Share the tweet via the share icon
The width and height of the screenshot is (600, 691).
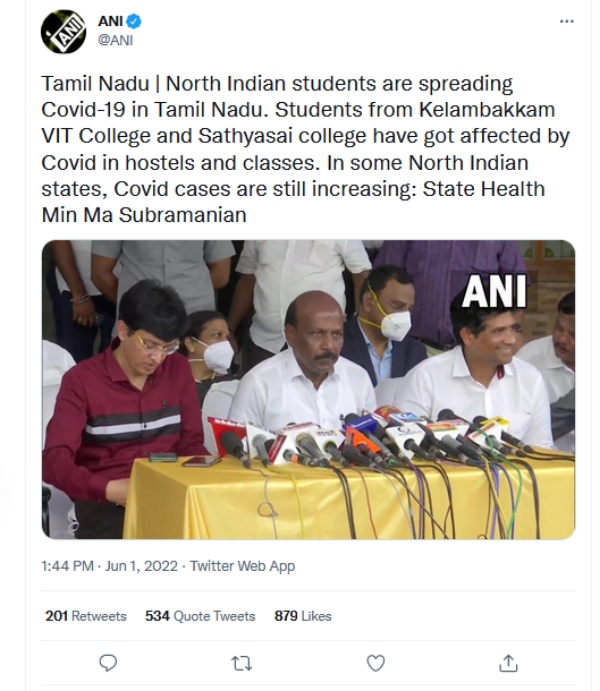pyautogui.click(x=508, y=662)
